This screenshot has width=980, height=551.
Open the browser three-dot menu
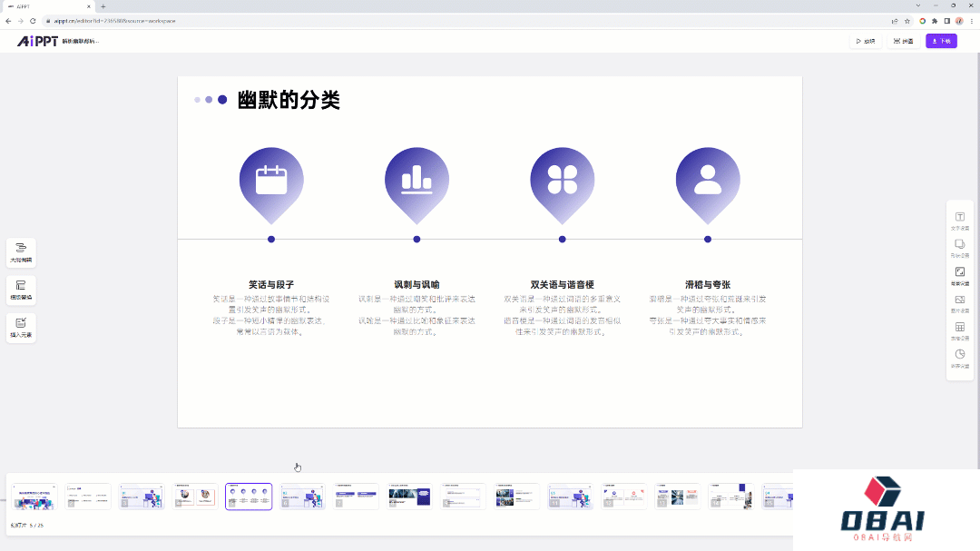tap(973, 20)
